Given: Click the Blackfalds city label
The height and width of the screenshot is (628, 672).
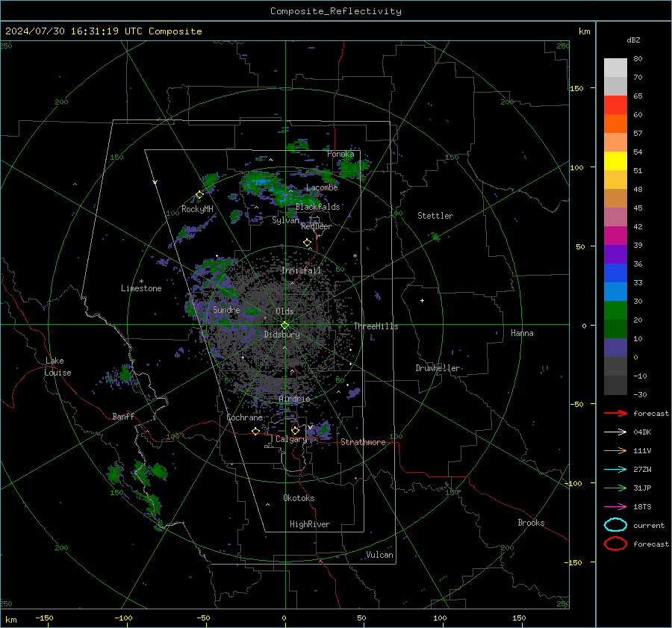Looking at the screenshot, I should click(317, 207).
